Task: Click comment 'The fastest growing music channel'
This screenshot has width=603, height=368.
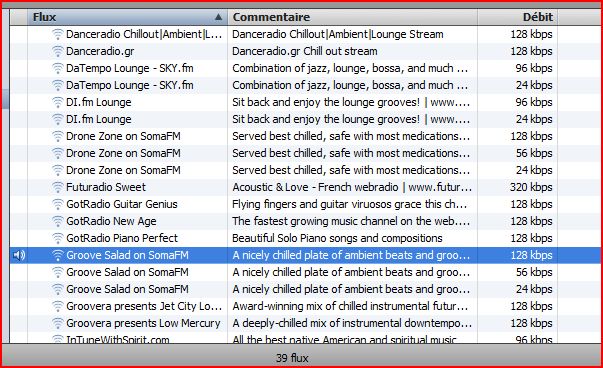Action: point(351,221)
